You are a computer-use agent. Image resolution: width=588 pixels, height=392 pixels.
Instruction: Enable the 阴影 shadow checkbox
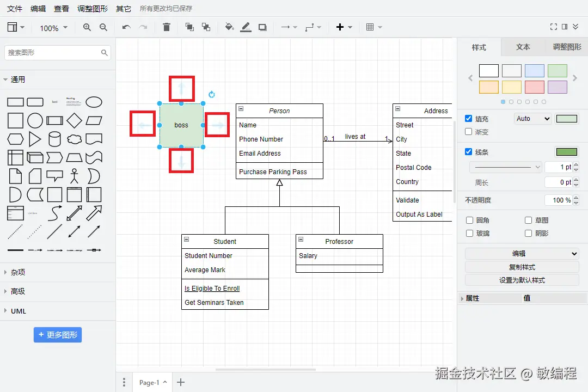pos(528,234)
